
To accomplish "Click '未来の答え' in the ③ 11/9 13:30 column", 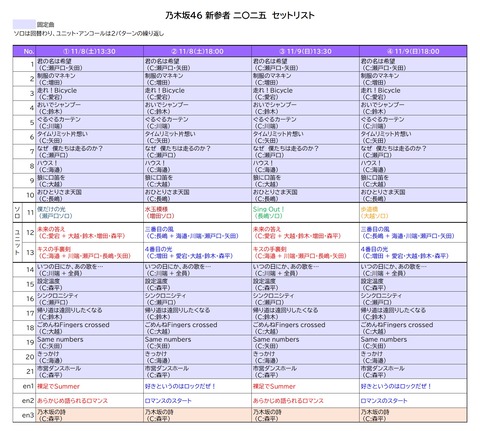I will 267,229.
